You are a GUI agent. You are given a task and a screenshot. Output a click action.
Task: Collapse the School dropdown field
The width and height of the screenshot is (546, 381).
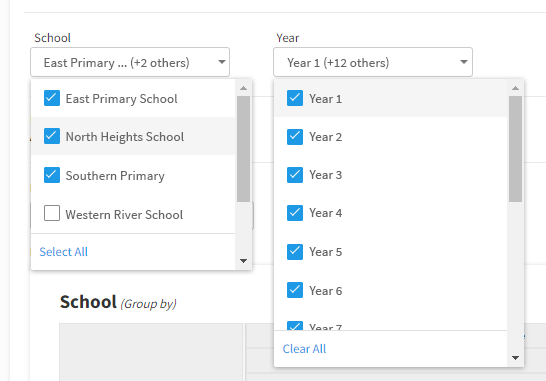pyautogui.click(x=130, y=62)
